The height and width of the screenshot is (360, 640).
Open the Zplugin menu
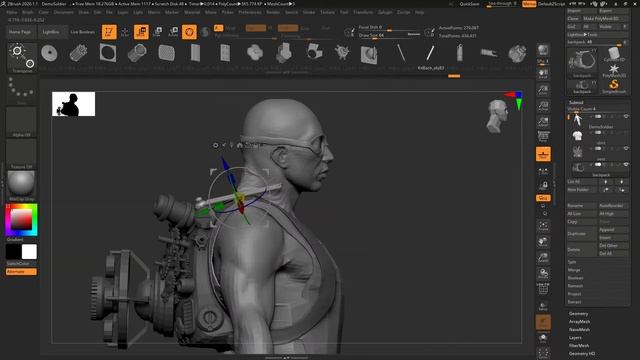pos(385,13)
